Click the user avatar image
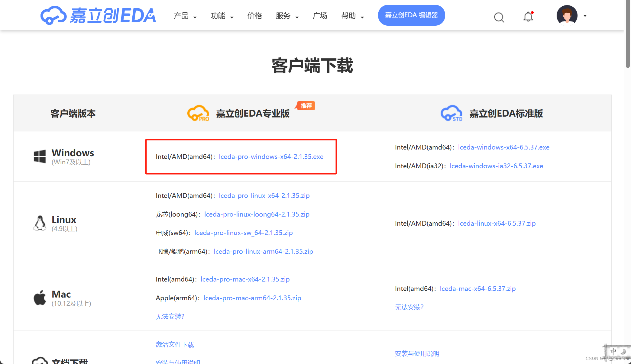The height and width of the screenshot is (364, 631). coord(567,15)
